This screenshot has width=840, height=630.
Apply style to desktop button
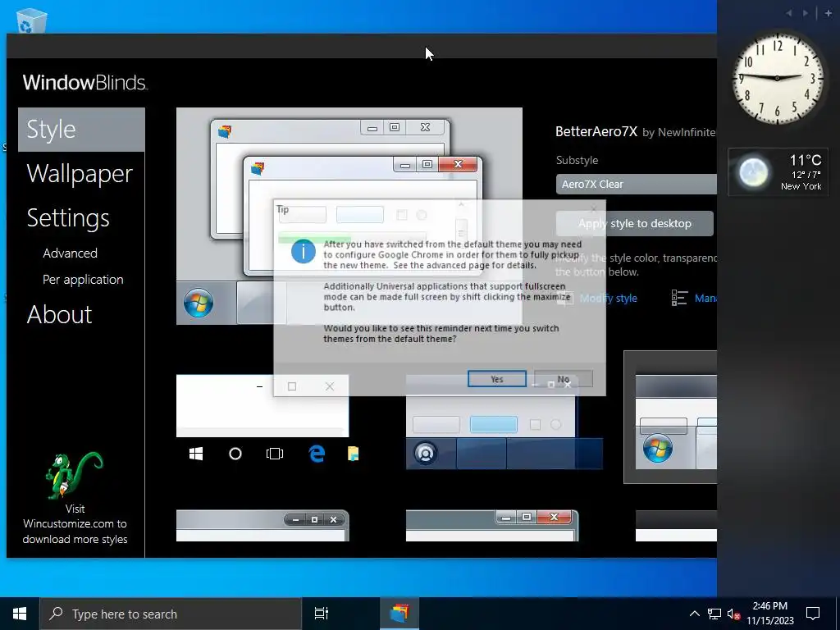[x=634, y=223]
